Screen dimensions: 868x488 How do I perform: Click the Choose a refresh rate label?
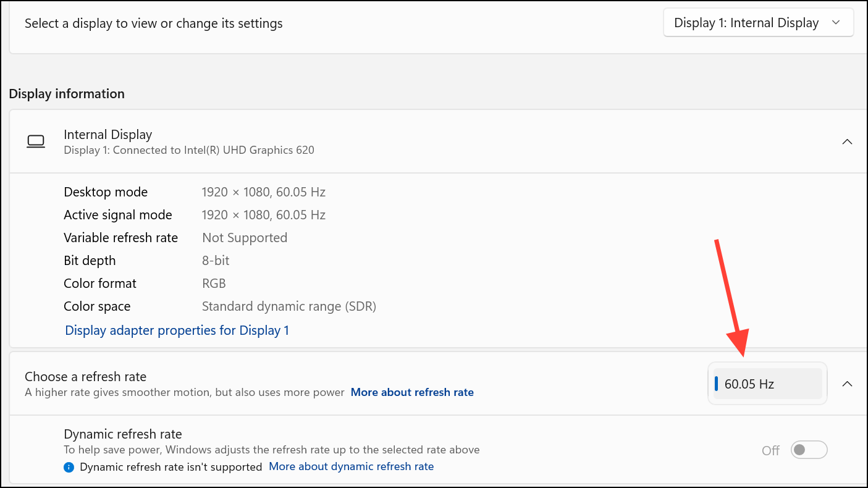pos(85,376)
